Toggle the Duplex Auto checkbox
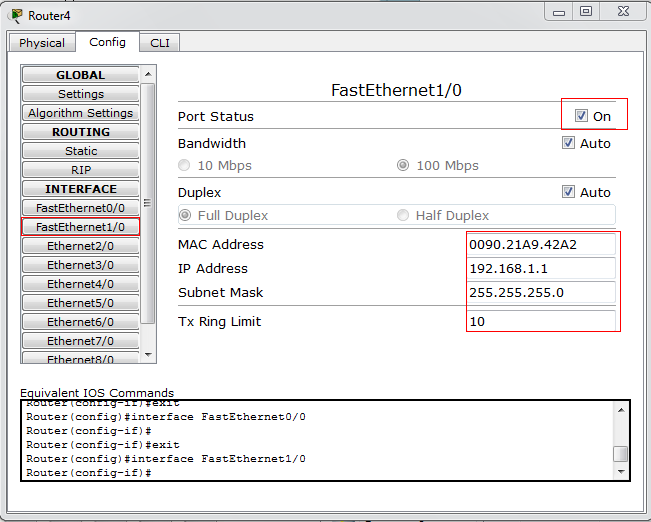 coord(569,192)
